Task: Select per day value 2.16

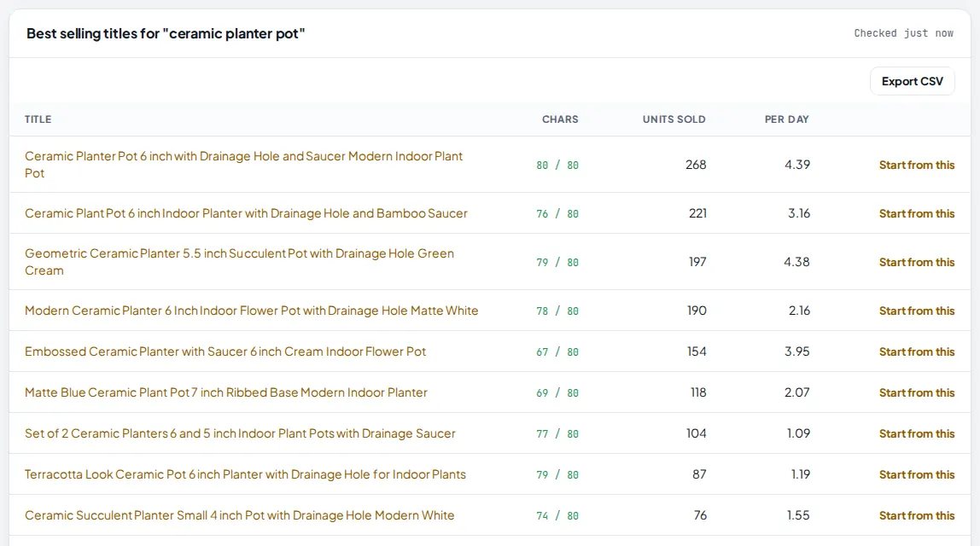Action: 799,311
